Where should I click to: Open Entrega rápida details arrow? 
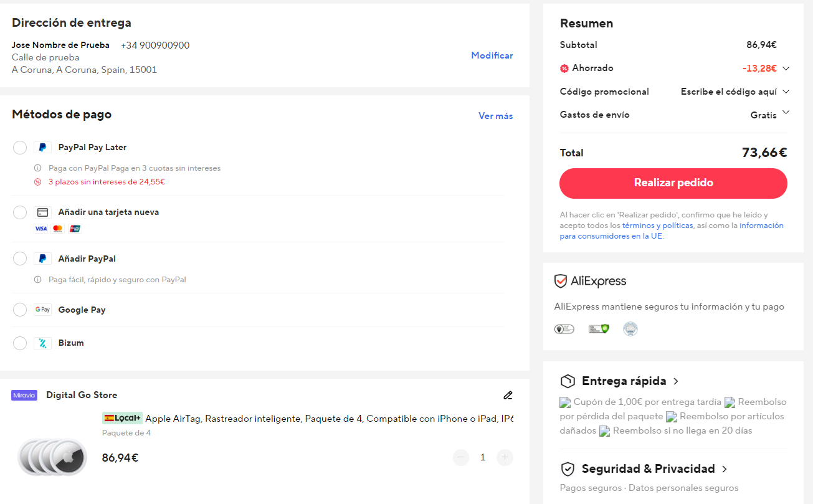[676, 381]
